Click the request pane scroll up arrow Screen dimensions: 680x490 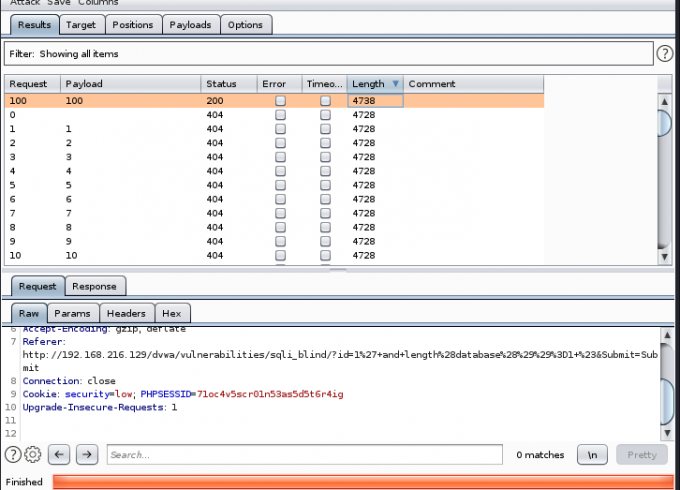coord(667,335)
